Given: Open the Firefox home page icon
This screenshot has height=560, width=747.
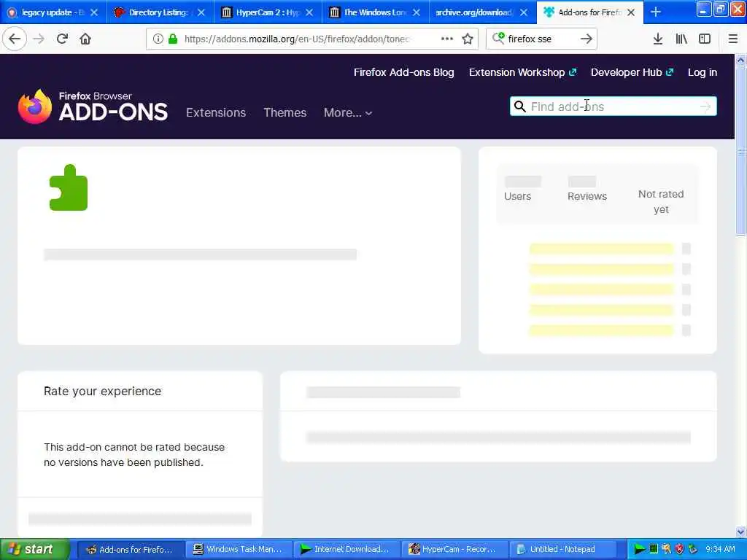Looking at the screenshot, I should (x=85, y=39).
